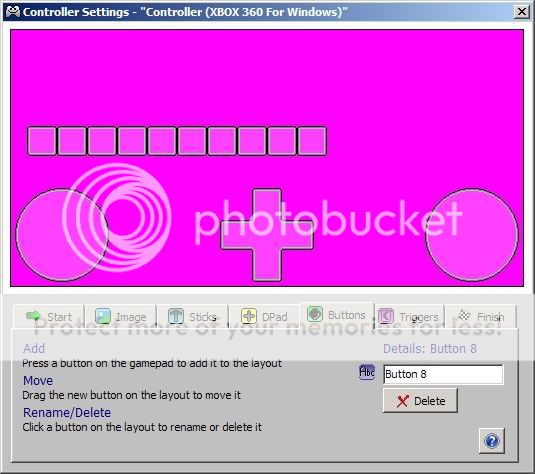Image resolution: width=535 pixels, height=474 pixels.
Task: Select the first square button on layout
Action: (x=42, y=141)
